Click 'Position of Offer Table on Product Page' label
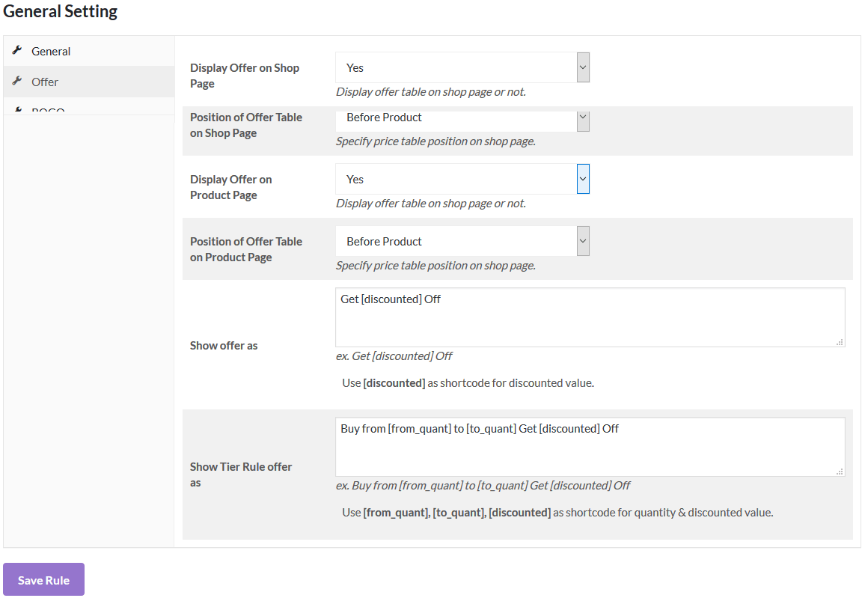This screenshot has width=868, height=601. click(x=246, y=249)
